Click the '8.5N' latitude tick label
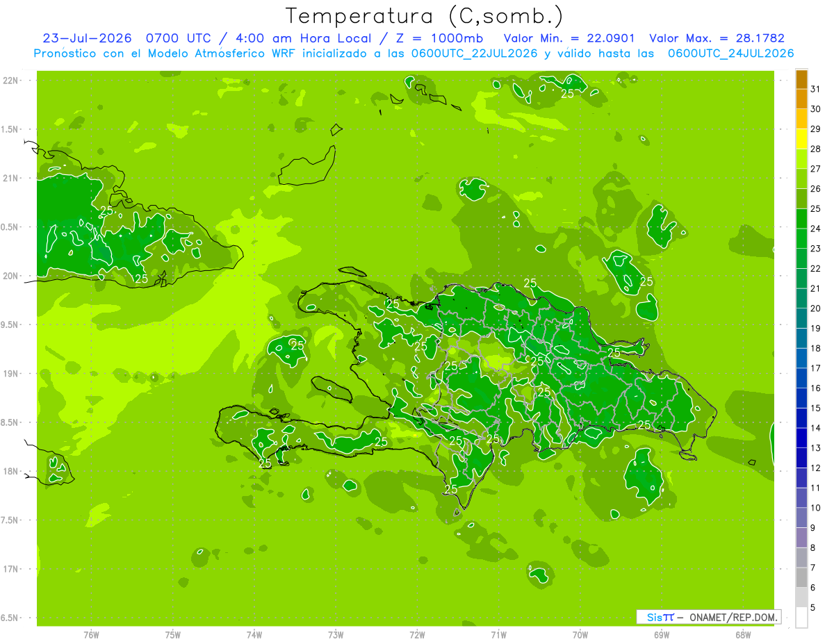Image resolution: width=834 pixels, height=644 pixels. [10, 422]
